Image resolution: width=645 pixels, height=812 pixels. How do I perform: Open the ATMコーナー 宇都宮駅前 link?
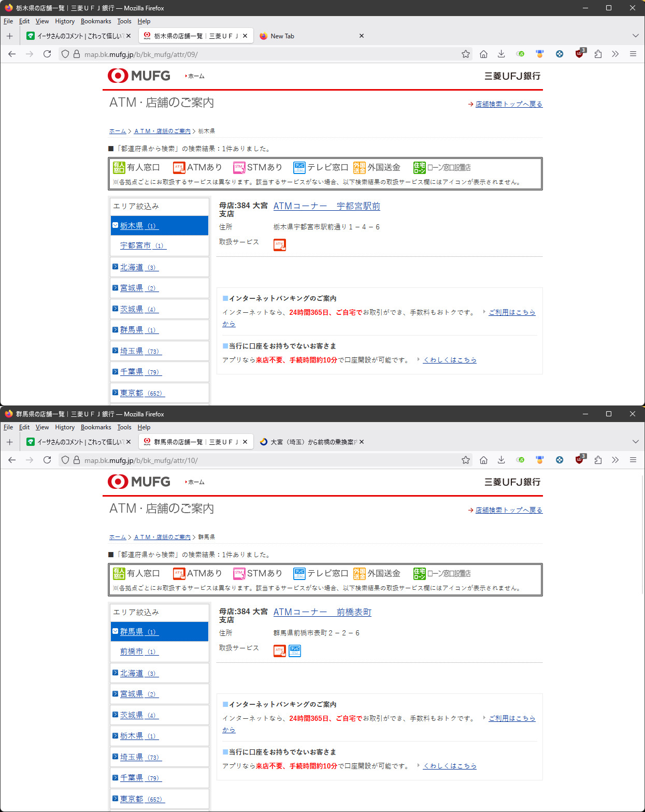326,206
